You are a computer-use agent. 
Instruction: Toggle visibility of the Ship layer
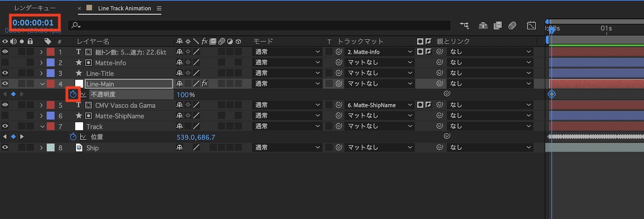pyautogui.click(x=5, y=148)
